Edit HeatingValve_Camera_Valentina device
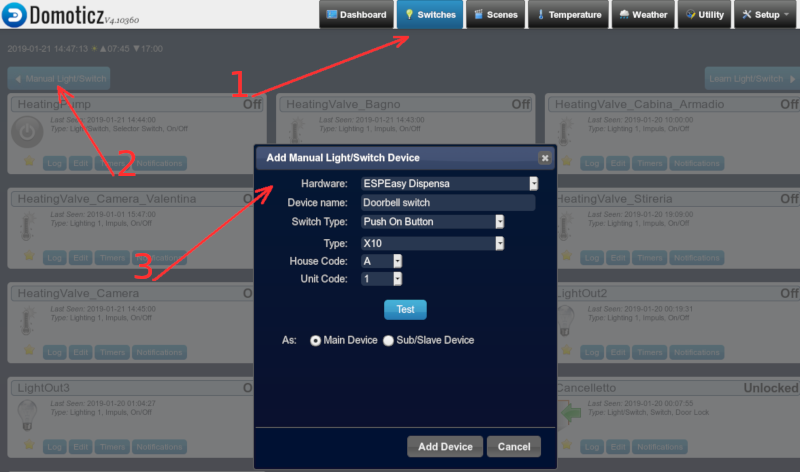Screen dimensions: 800x472 (81, 258)
